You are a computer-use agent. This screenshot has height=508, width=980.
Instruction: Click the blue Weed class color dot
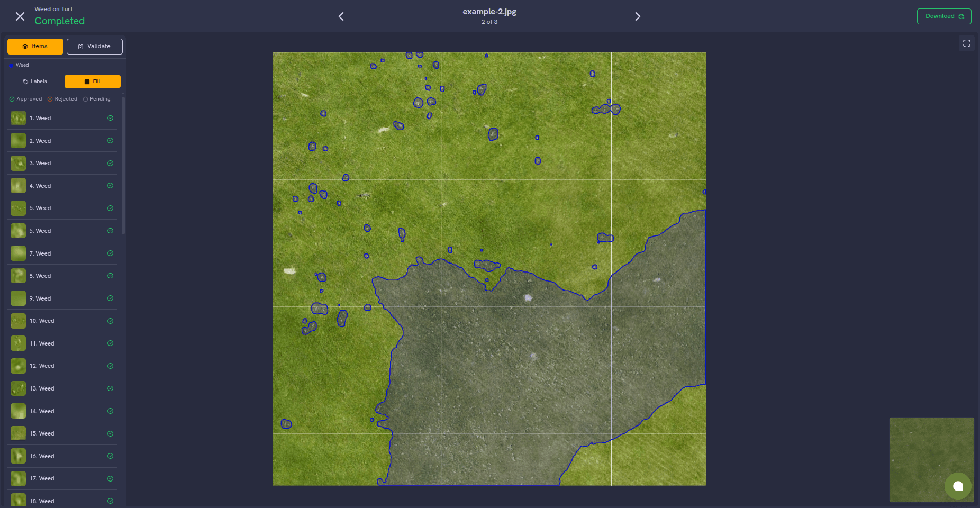pos(12,66)
